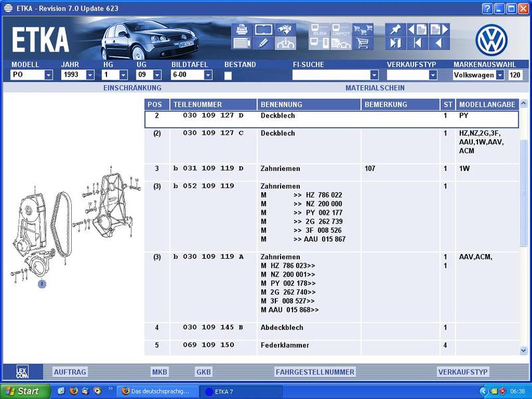Click the printer icon in the toolbar
532x399 pixels.
tap(241, 29)
